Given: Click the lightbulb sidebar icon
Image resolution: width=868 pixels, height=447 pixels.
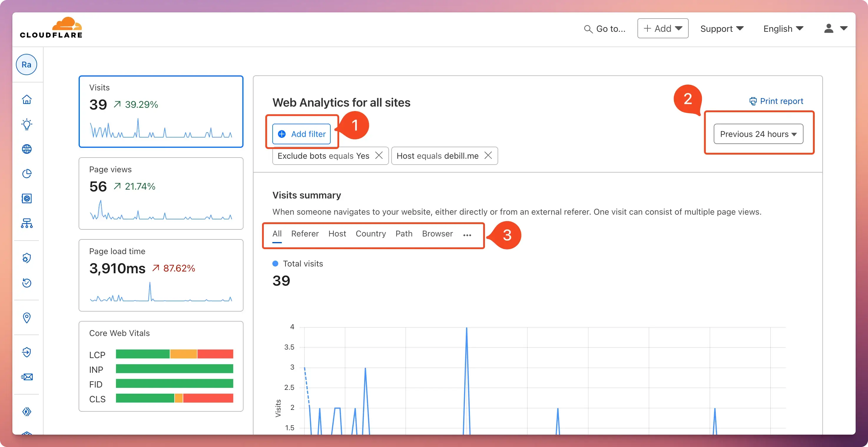Looking at the screenshot, I should 26,124.
